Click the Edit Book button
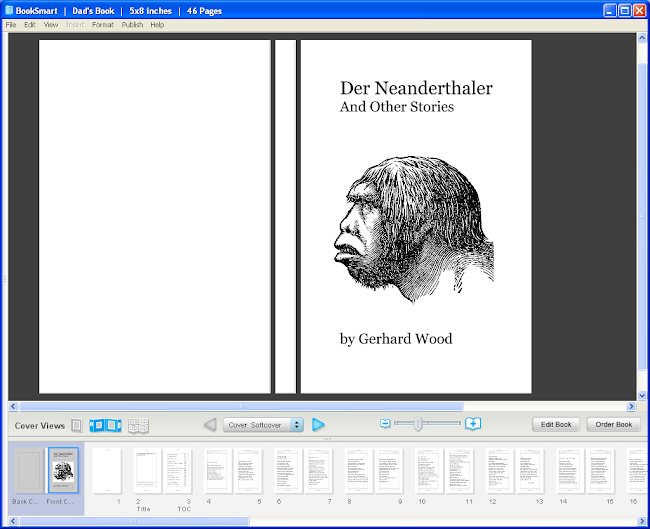 [x=556, y=425]
